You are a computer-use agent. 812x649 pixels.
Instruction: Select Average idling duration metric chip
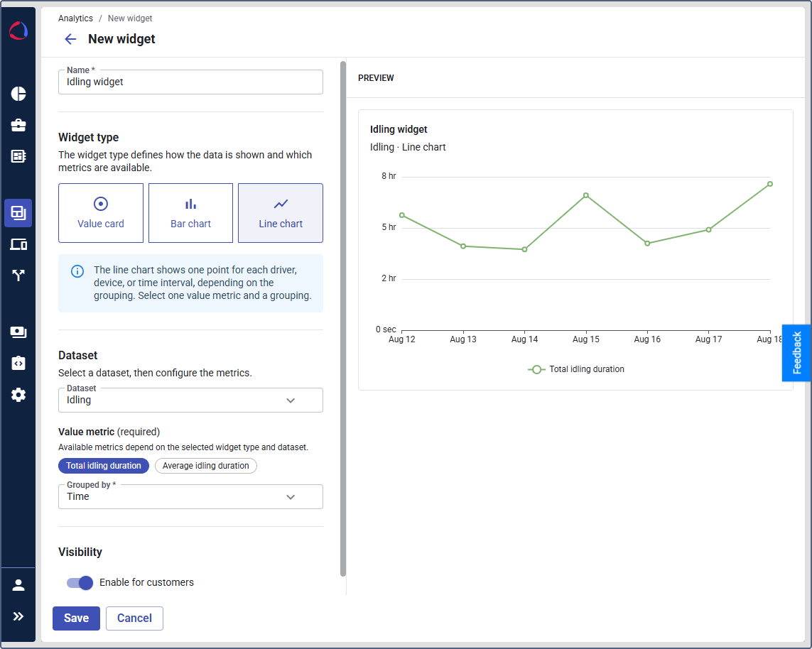tap(205, 466)
